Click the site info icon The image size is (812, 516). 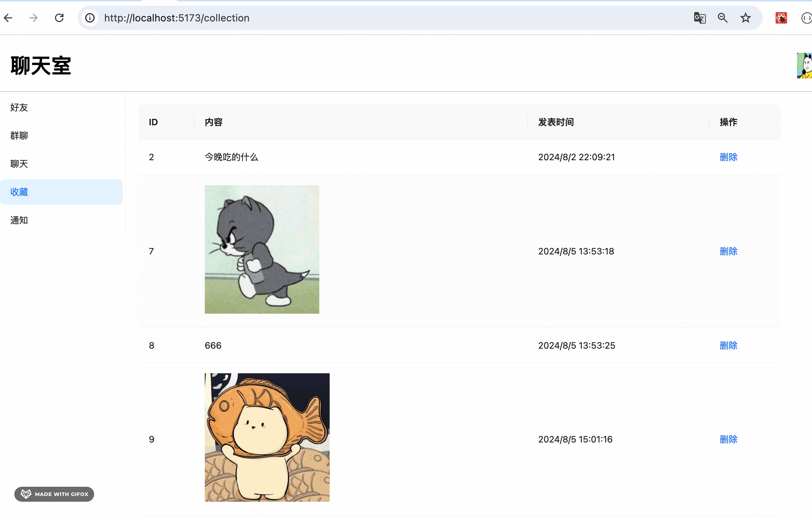[90, 18]
